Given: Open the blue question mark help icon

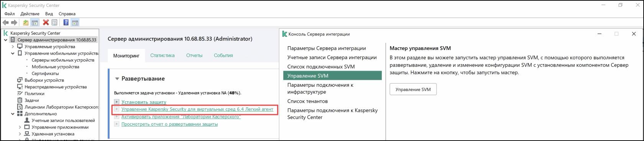Looking at the screenshot, I should point(66,23).
